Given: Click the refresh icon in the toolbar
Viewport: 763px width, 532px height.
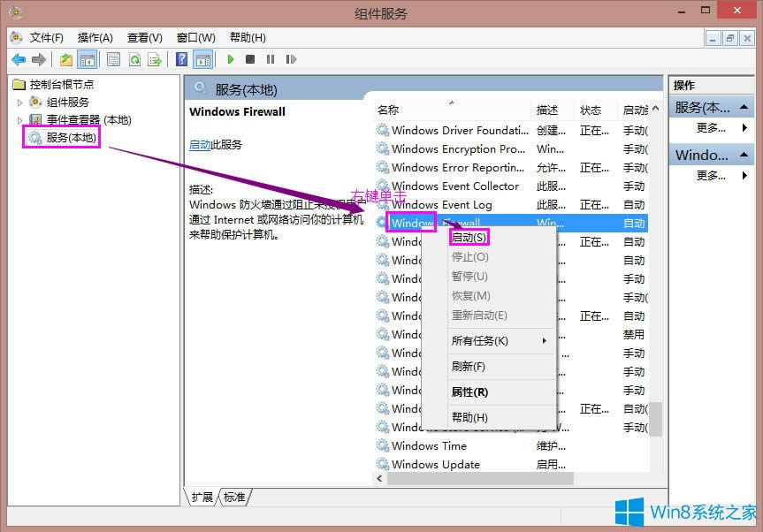Looking at the screenshot, I should [134, 59].
